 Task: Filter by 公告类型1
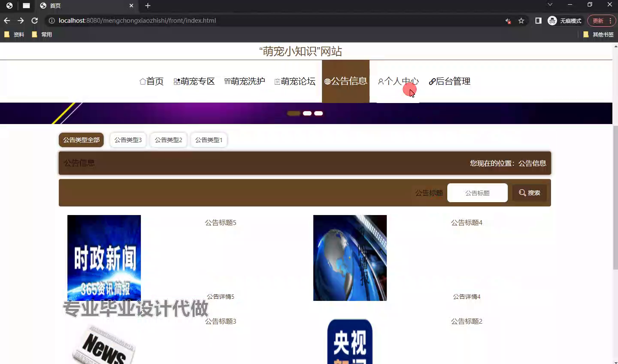209,140
